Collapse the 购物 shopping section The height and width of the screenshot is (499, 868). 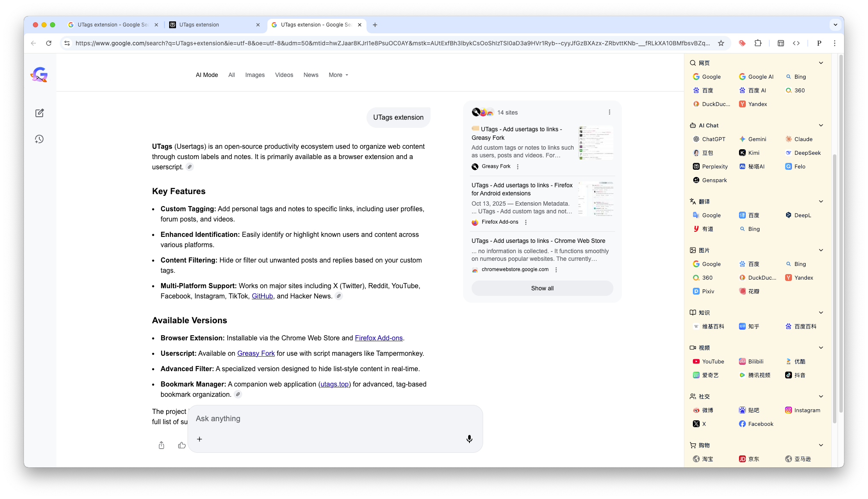pyautogui.click(x=821, y=445)
